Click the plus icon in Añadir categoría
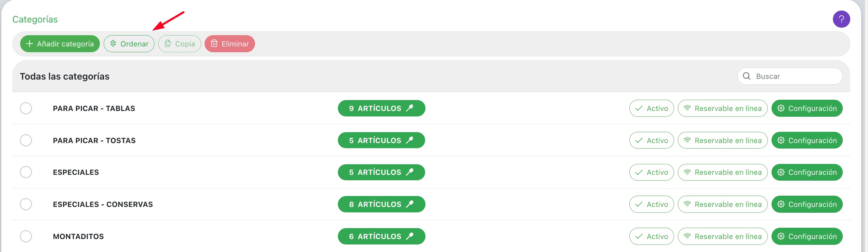 point(30,44)
